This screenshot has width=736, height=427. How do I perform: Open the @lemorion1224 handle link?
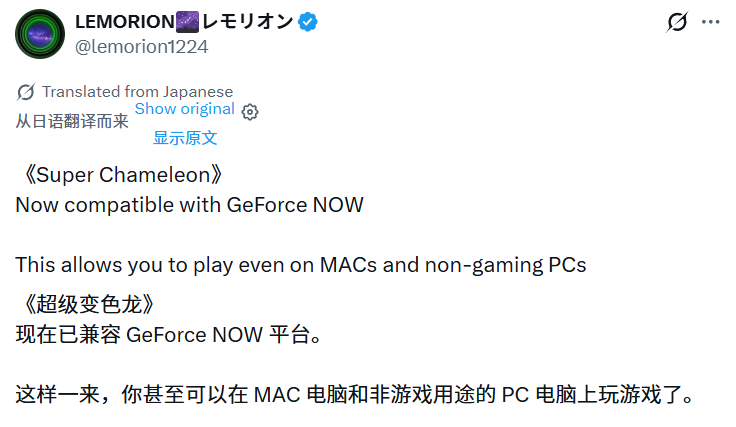(141, 47)
